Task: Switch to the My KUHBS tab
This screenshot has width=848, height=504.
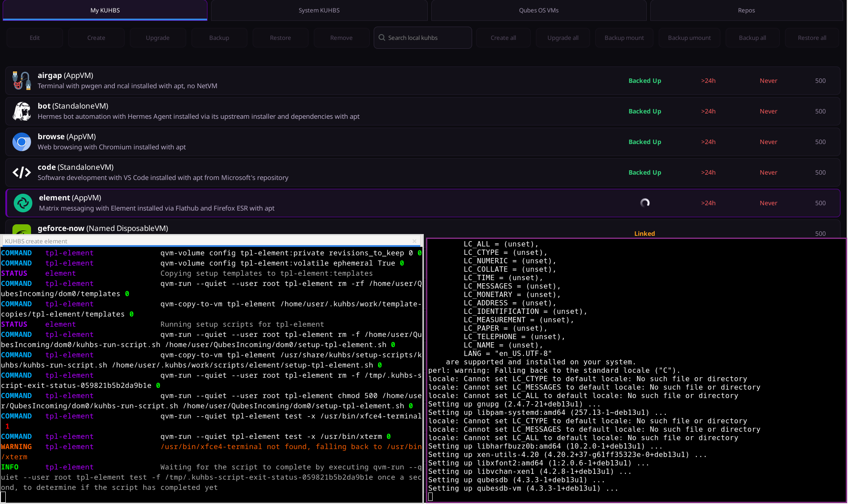Action: click(105, 10)
